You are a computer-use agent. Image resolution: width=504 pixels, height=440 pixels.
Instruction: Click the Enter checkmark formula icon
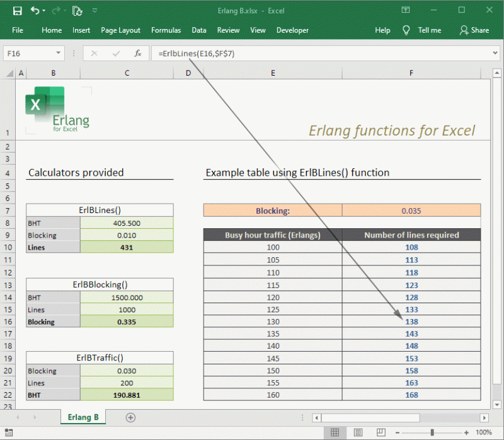pos(117,54)
